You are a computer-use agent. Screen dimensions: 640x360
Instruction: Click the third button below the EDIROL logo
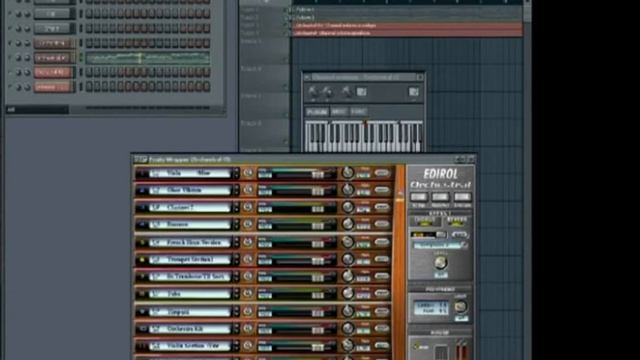462,197
